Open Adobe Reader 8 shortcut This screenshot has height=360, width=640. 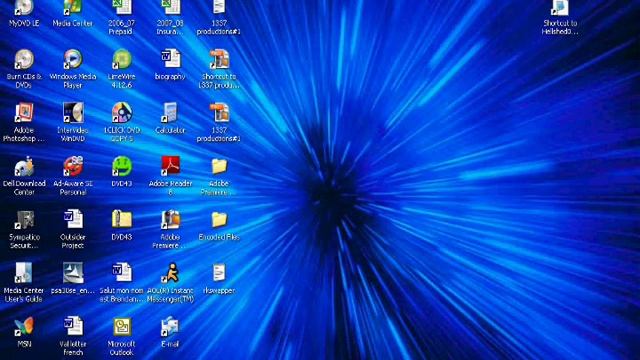pos(171,166)
